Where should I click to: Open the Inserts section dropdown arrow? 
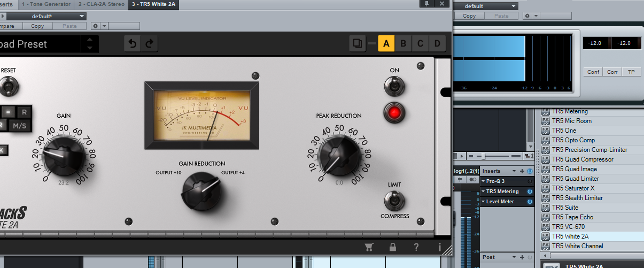pos(515,171)
